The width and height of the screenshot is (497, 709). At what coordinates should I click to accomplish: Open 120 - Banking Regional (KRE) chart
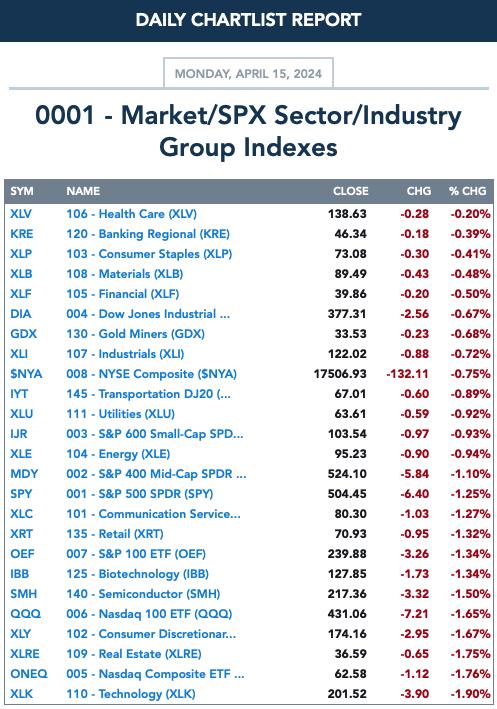click(148, 234)
